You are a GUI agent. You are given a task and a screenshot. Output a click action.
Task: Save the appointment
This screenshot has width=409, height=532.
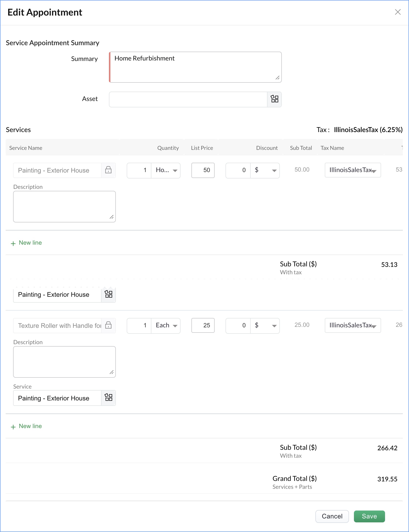(x=369, y=516)
